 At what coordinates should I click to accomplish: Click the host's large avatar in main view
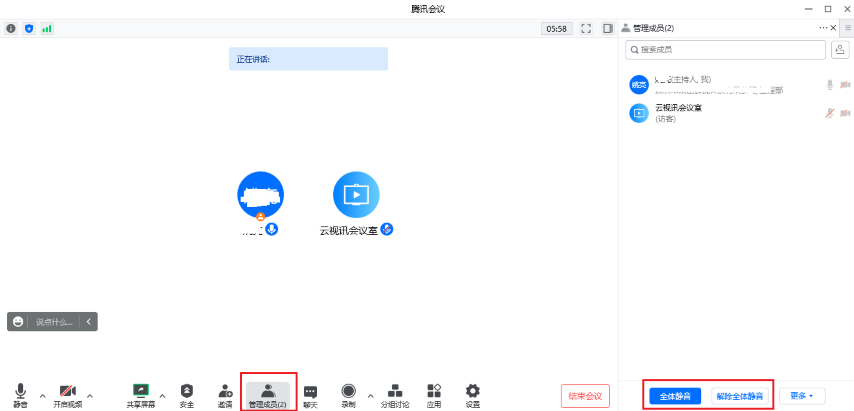tap(260, 194)
